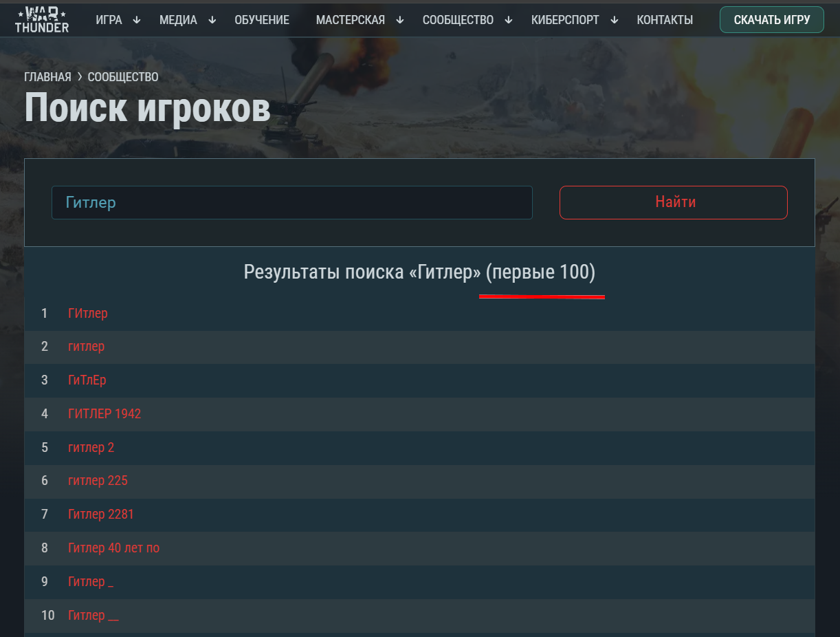
Task: Open the Гитлер _ profile in row 9
Action: point(91,582)
